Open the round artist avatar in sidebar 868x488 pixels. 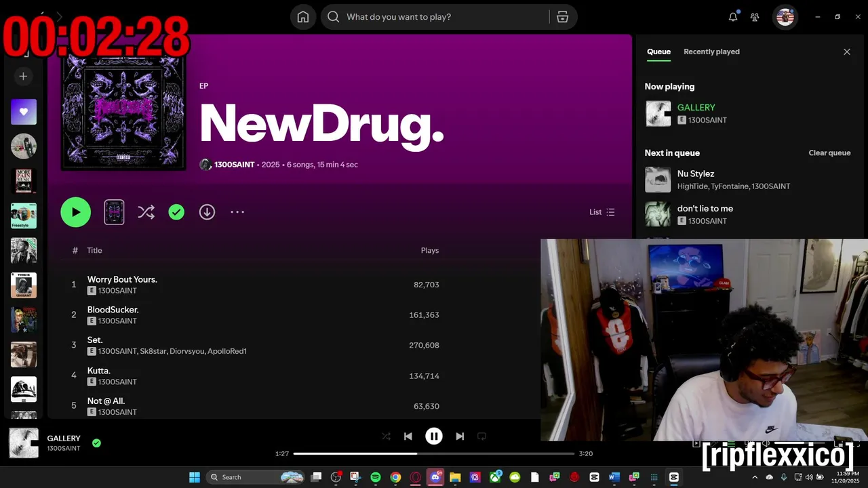coord(24,146)
